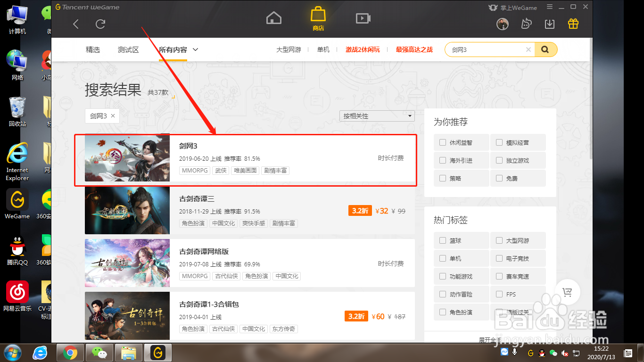Viewport: 644px width, 362px height.
Task: Open the 腾讯QQ desktop icon
Action: tap(17, 250)
